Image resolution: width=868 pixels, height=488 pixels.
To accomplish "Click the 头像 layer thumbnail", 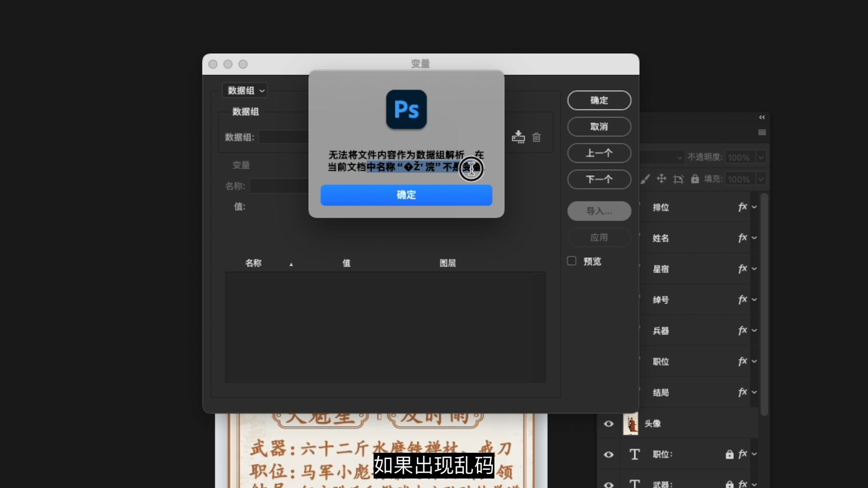I will [631, 423].
